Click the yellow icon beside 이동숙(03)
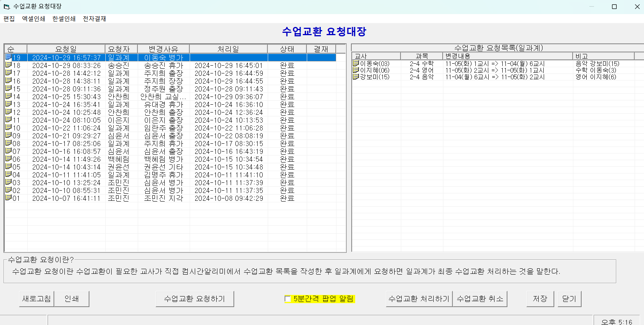This screenshot has height=325, width=644. [x=356, y=63]
